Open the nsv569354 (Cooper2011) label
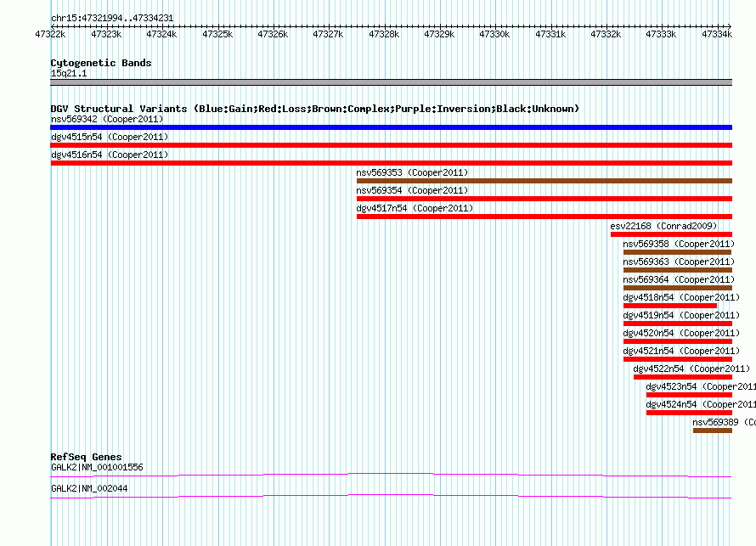This screenshot has width=756, height=546. (412, 190)
